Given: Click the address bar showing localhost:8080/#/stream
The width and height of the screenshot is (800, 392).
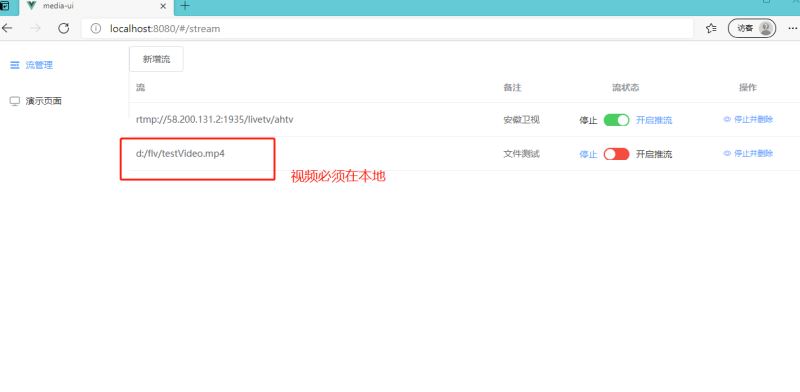Looking at the screenshot, I should pos(388,29).
